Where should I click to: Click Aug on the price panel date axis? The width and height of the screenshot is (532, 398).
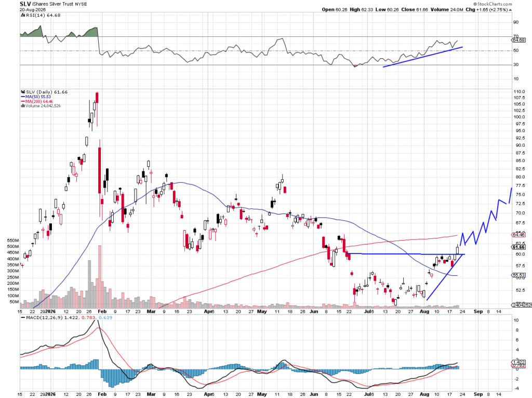424,311
